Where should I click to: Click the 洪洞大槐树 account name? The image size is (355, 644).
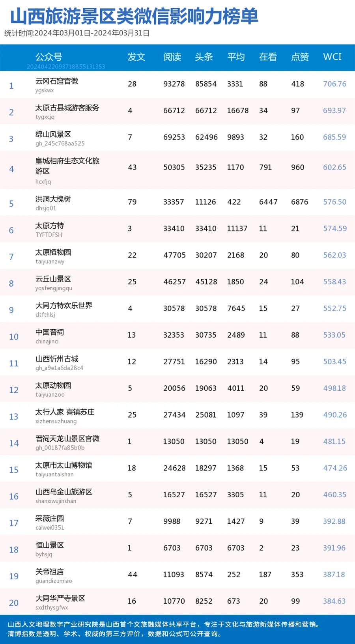point(53,199)
